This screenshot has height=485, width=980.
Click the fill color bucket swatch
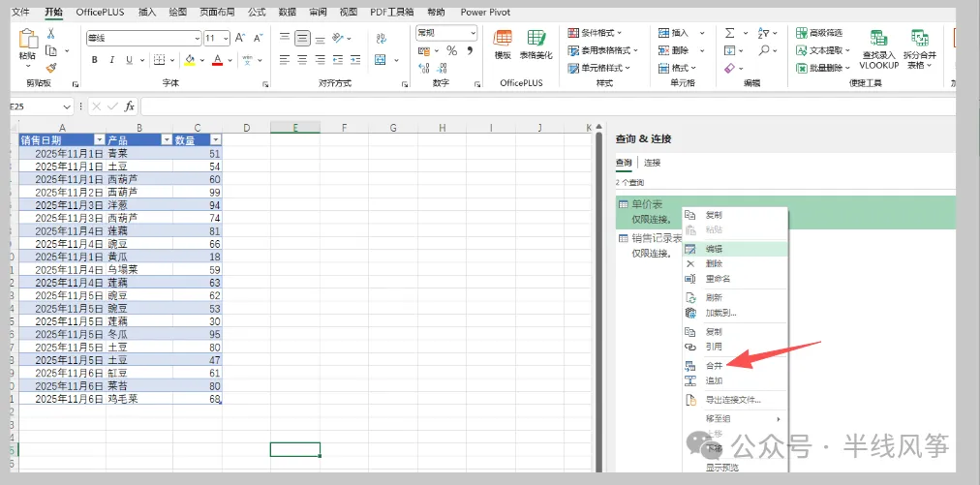point(190,60)
